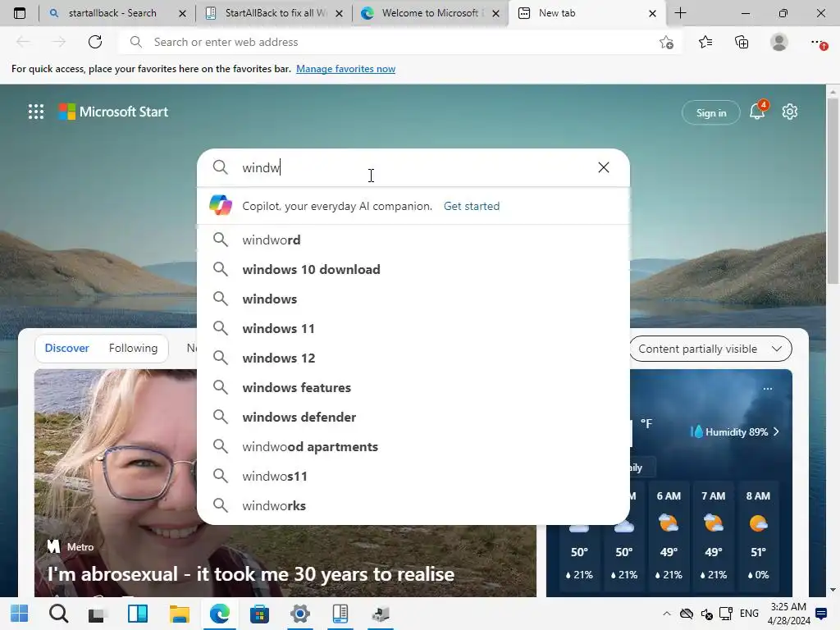Open the Following feed tab
Image resolution: width=840 pixels, height=630 pixels.
point(133,348)
